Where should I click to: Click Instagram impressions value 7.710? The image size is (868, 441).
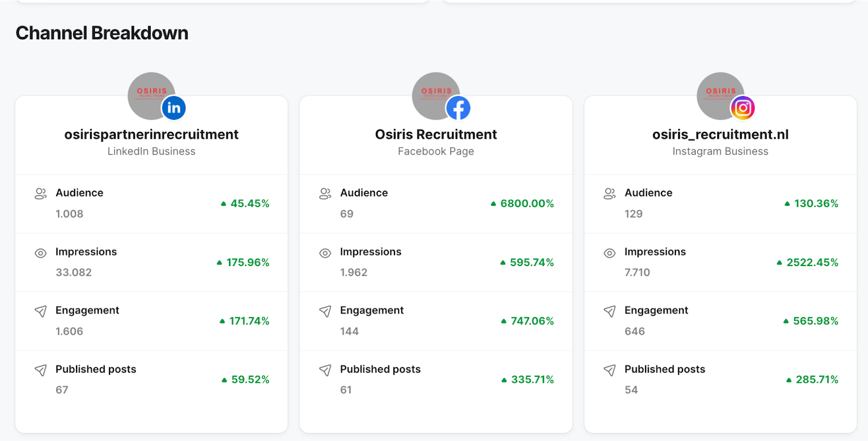point(637,273)
